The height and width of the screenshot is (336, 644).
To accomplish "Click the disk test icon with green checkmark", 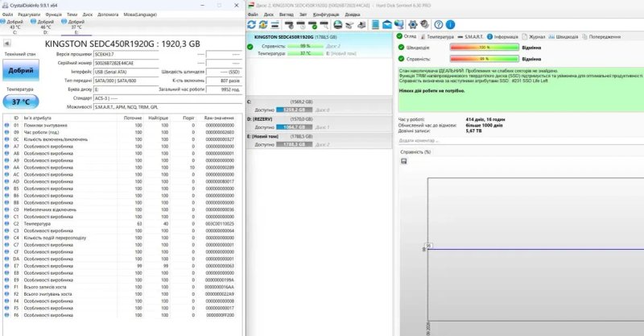I will (x=313, y=25).
